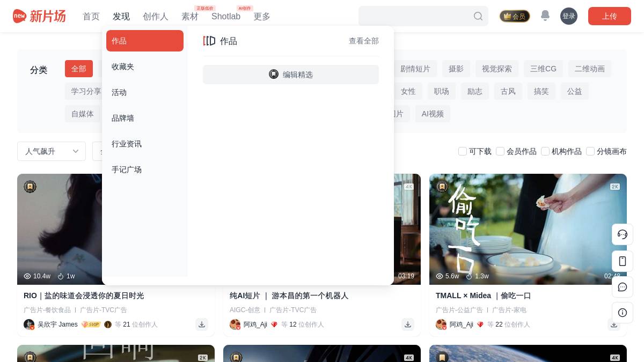Open title 纯AI短片 ｜ 游本昌的第一个机器人
The height and width of the screenshot is (362, 644).
tap(289, 295)
